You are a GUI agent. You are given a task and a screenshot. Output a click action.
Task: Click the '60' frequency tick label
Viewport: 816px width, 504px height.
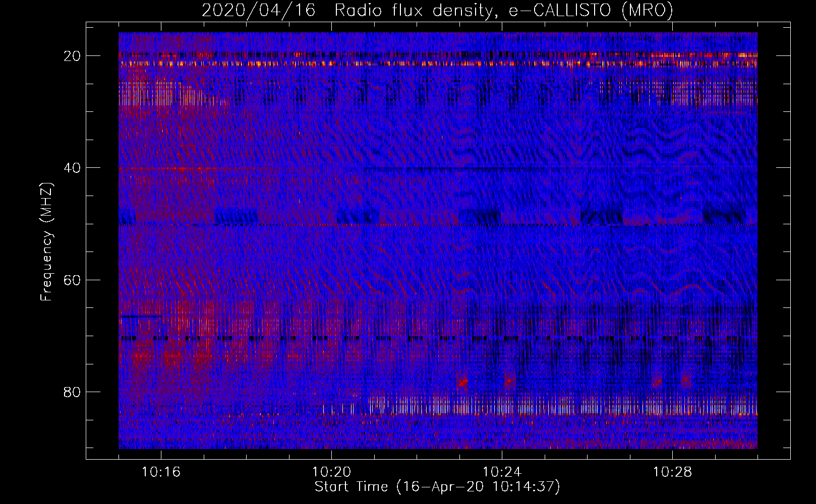click(x=73, y=280)
